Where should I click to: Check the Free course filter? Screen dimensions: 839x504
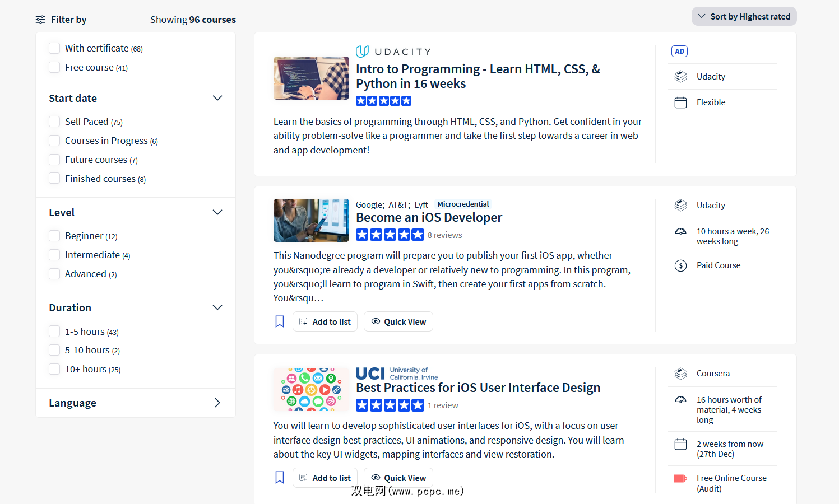click(54, 67)
